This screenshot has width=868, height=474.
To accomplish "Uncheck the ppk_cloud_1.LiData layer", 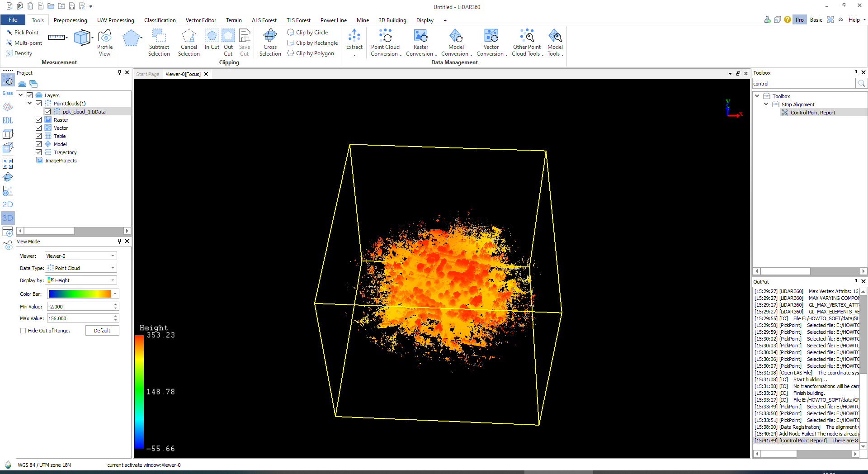I will point(48,112).
